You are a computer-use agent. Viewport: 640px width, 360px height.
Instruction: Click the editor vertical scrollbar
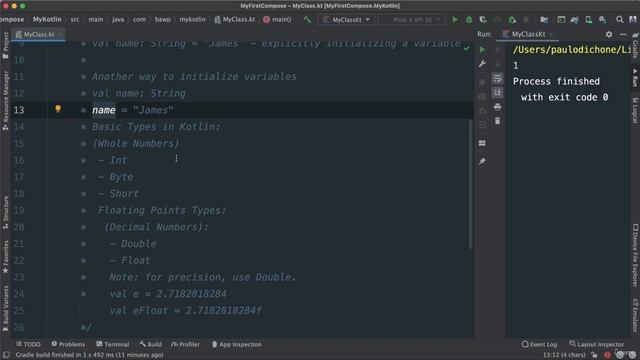tap(471, 184)
